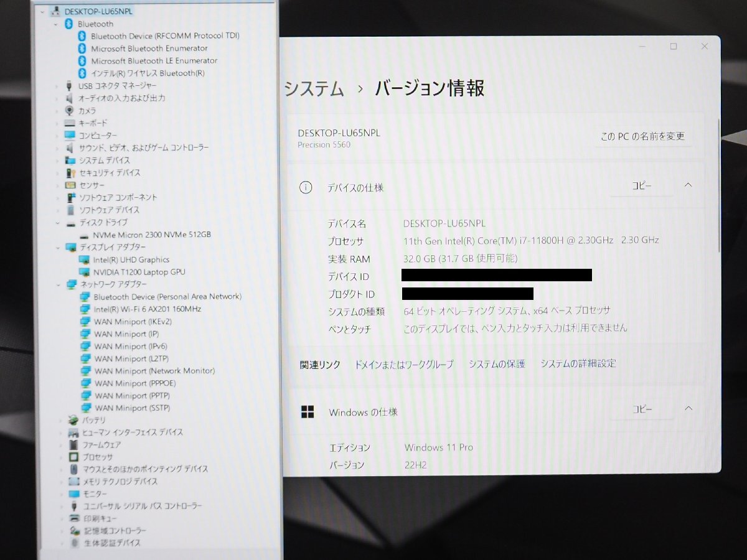747x560 pixels.
Task: Click the NVMe Micron 2300 drive icon
Action: [x=84, y=235]
